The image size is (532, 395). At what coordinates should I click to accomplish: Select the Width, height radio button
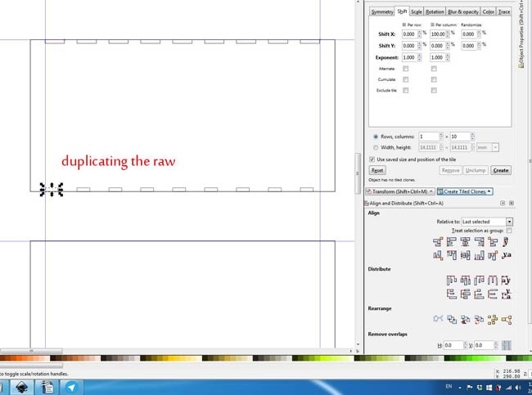coord(376,147)
